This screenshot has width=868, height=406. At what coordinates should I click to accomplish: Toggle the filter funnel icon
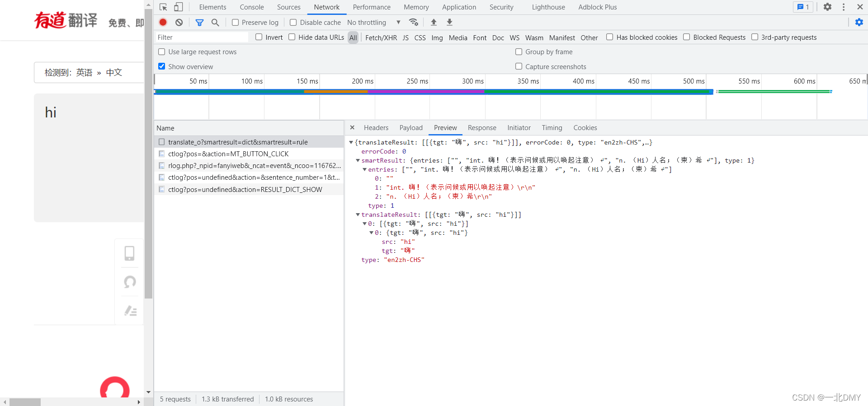(x=199, y=22)
